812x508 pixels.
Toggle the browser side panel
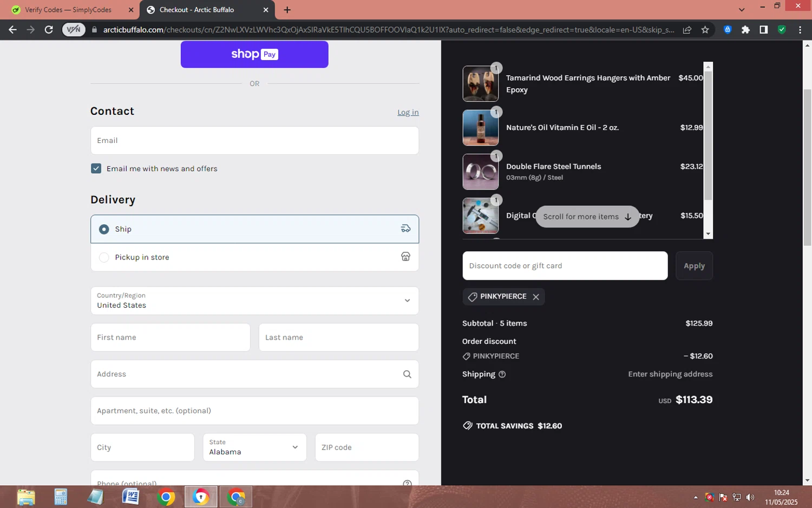pos(763,30)
